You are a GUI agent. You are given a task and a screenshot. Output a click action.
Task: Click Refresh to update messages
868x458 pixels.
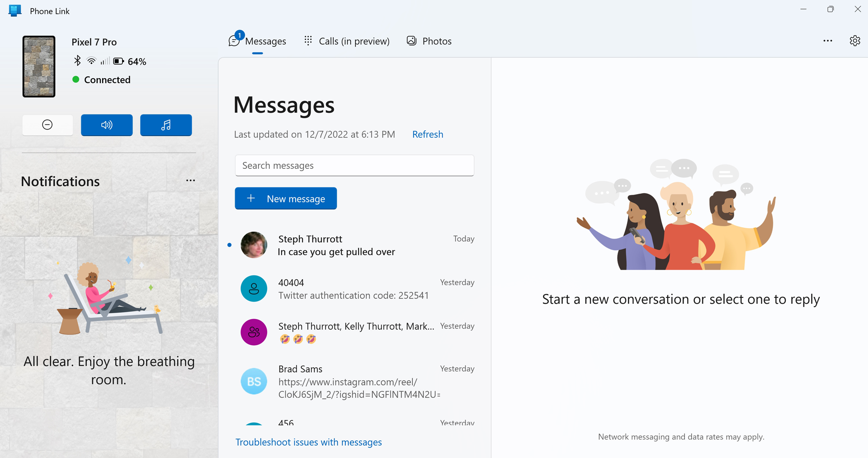428,134
